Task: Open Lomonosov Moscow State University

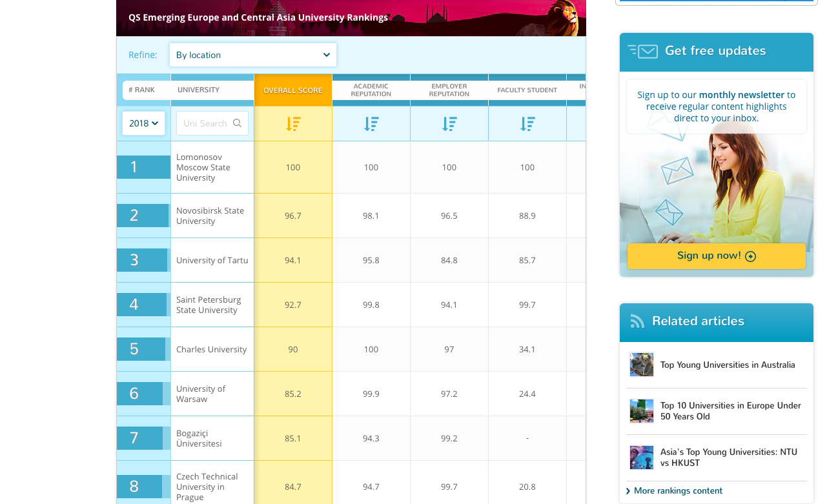Action: [x=203, y=168]
